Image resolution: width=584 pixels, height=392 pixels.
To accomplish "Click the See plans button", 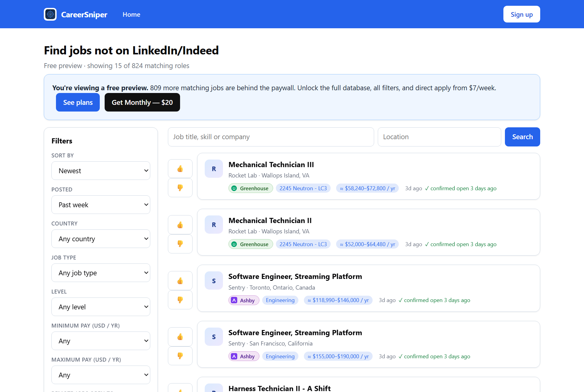I will tap(78, 102).
